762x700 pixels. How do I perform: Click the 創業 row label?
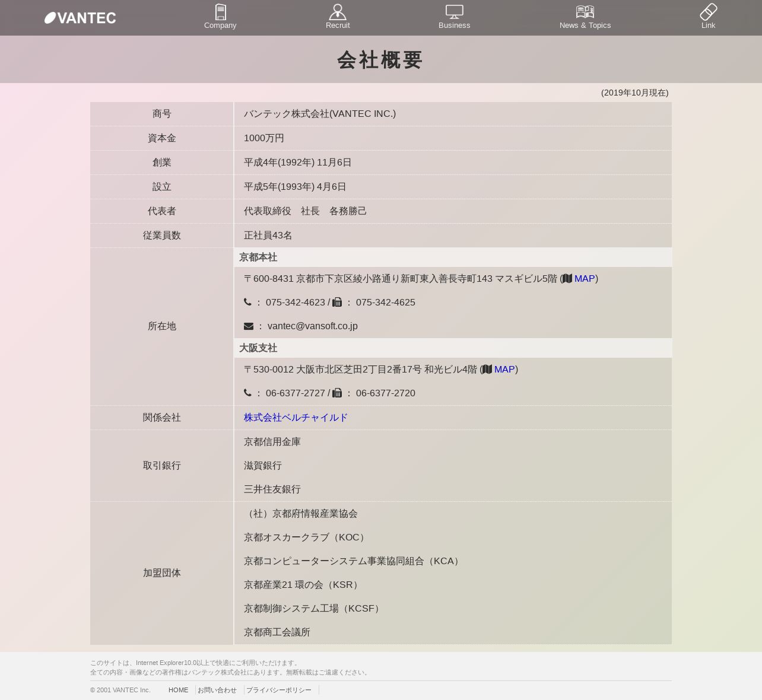pos(162,163)
